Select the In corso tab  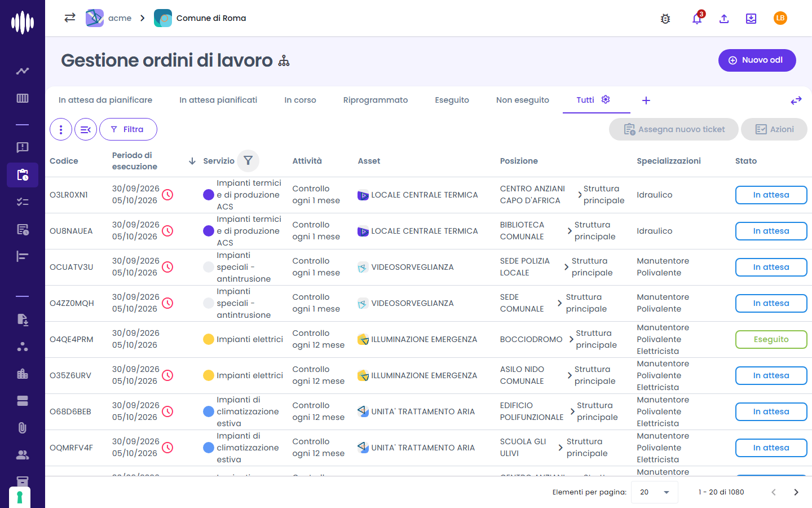point(300,100)
